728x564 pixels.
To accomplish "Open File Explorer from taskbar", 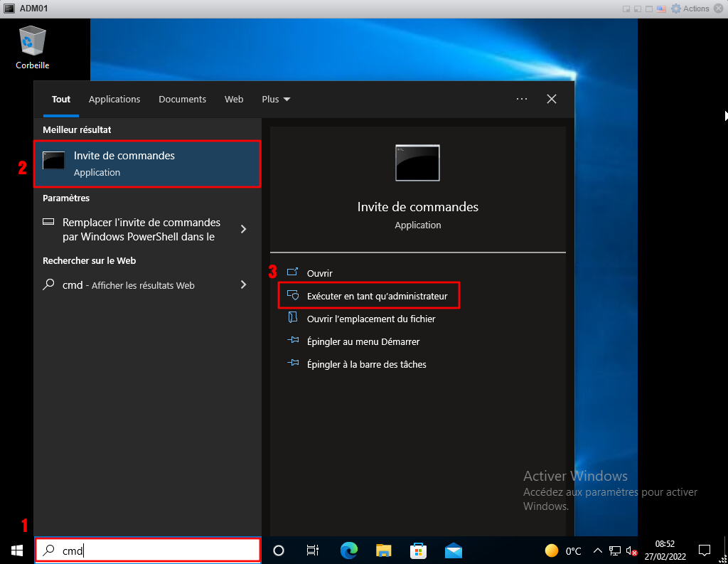I will tap(384, 550).
